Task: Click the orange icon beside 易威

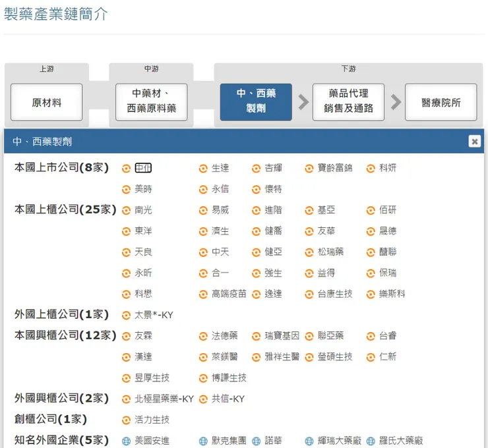Action: (x=203, y=210)
